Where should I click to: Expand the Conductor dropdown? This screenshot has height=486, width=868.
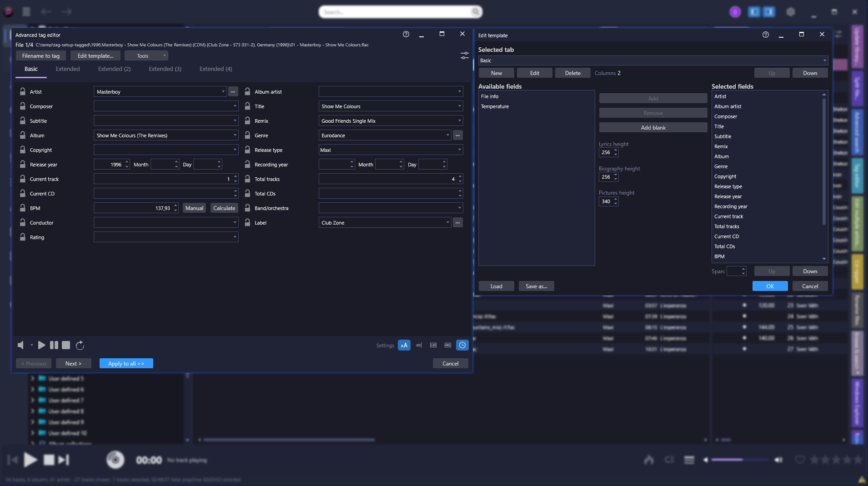pyautogui.click(x=235, y=222)
